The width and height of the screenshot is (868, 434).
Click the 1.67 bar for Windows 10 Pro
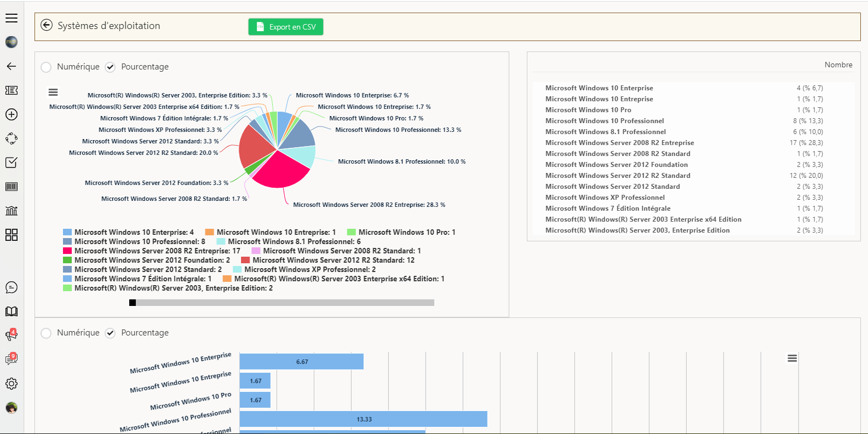tap(255, 400)
